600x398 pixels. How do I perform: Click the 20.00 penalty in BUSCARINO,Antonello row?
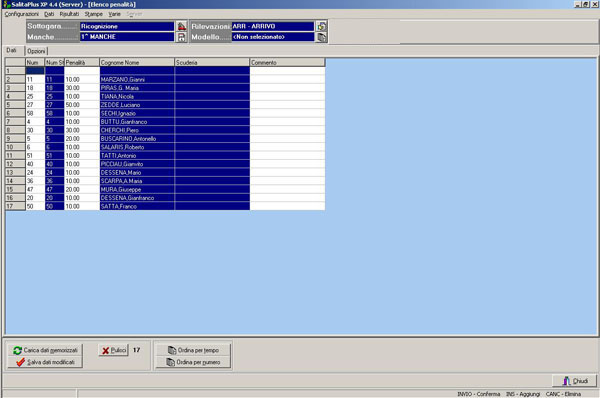pyautogui.click(x=82, y=139)
